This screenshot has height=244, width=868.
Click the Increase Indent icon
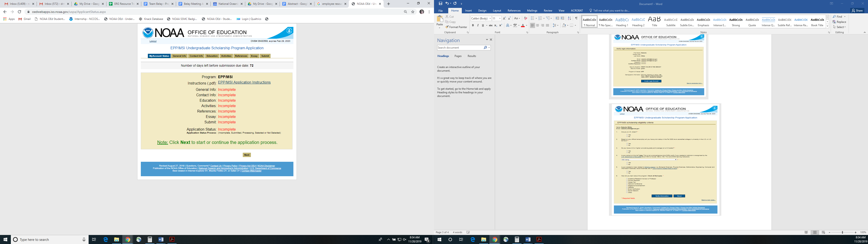[x=562, y=19]
